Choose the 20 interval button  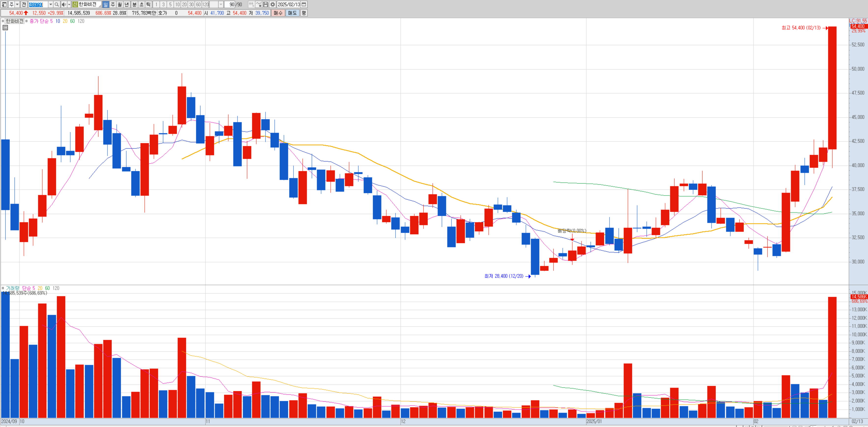184,4
